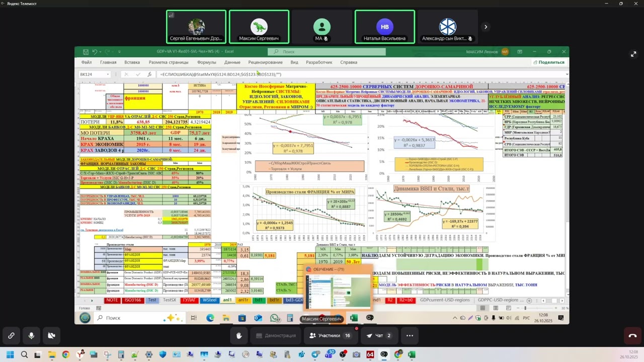
Task: Open Camera app on local taskbar
Action: tap(357, 355)
